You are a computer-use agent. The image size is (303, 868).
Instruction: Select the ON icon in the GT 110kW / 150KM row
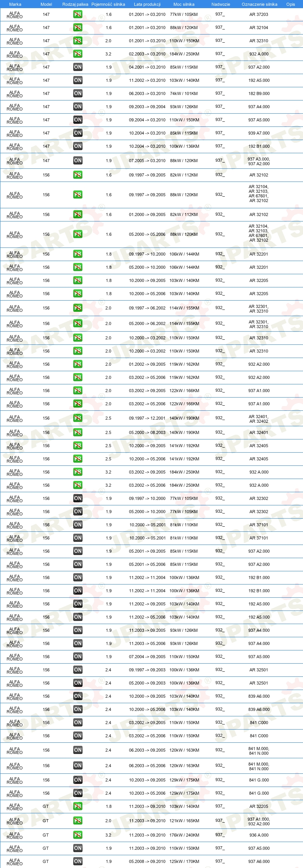[77, 848]
